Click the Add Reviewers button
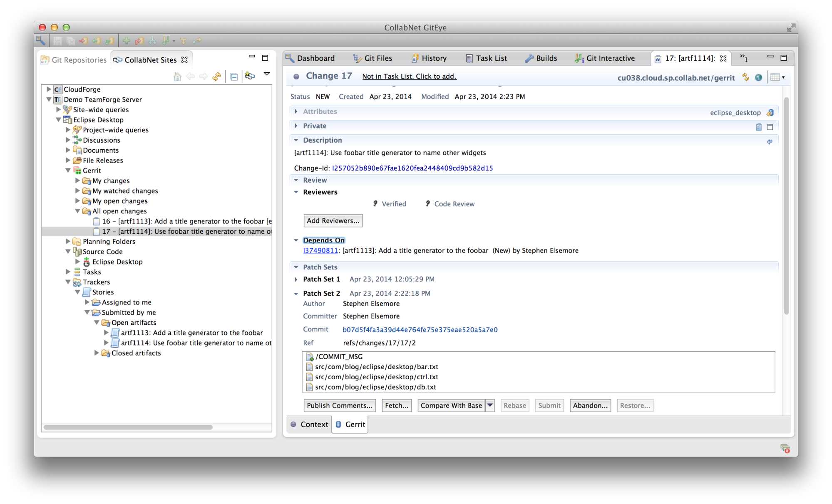The image size is (832, 504). [x=333, y=220]
